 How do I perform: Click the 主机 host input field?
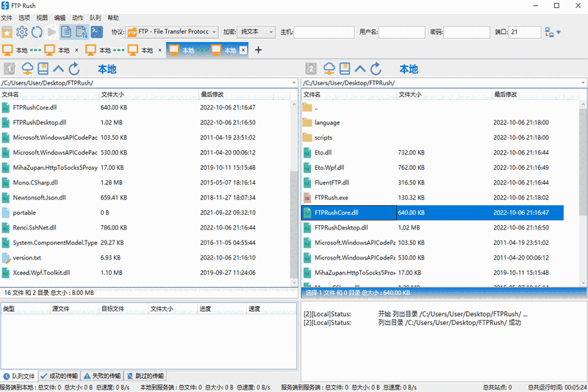pyautogui.click(x=323, y=32)
